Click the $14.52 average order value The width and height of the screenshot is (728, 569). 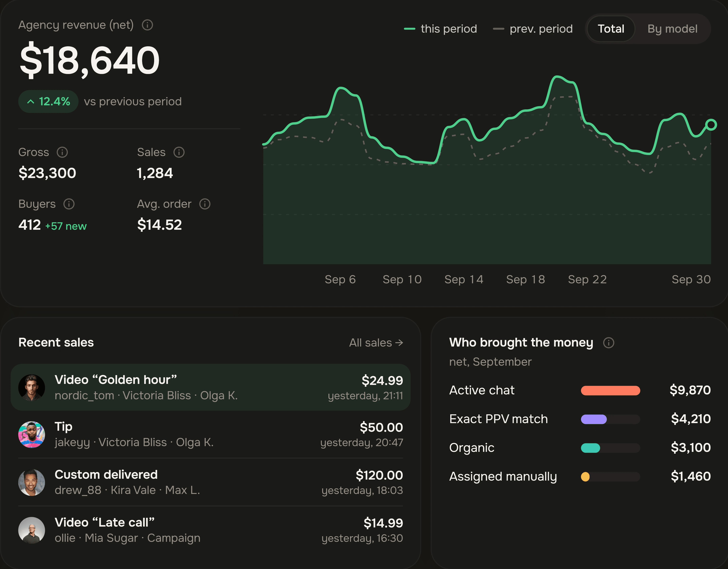(x=159, y=225)
